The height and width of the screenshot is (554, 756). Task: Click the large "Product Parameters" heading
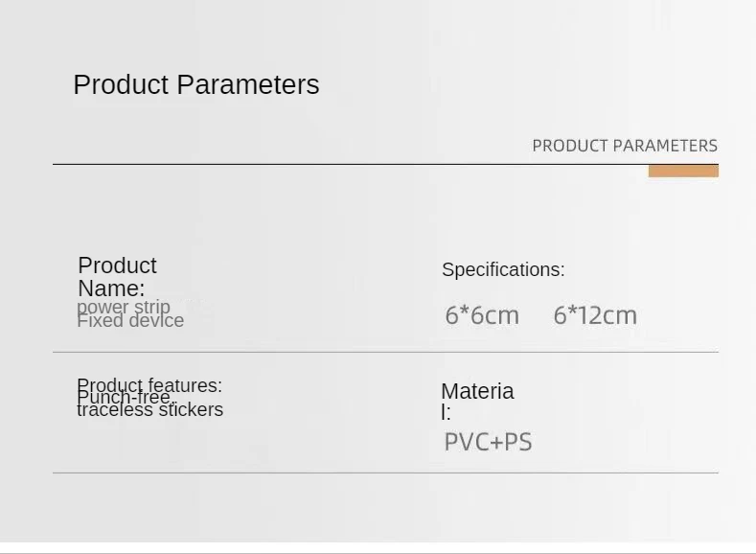195,84
